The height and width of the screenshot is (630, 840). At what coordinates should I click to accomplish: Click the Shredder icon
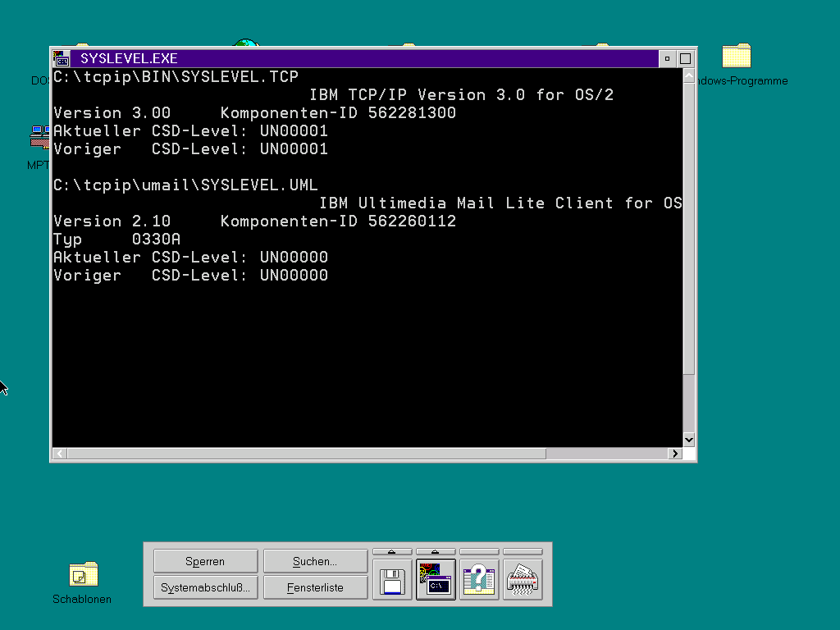523,580
